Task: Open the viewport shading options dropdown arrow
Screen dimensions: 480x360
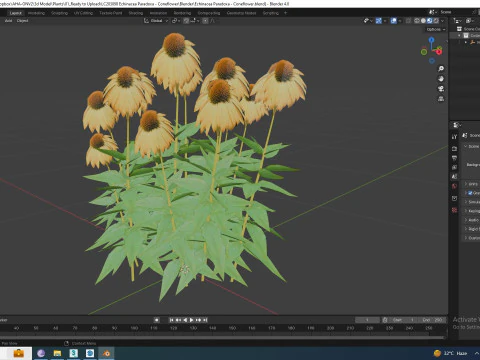Action: tap(442, 21)
